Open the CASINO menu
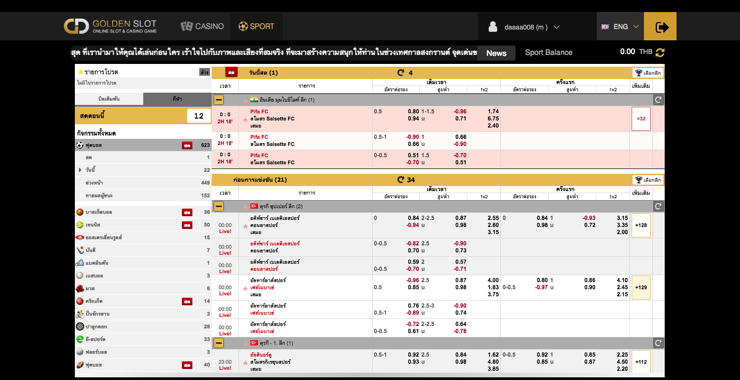This screenshot has height=380, width=740. 202,26
